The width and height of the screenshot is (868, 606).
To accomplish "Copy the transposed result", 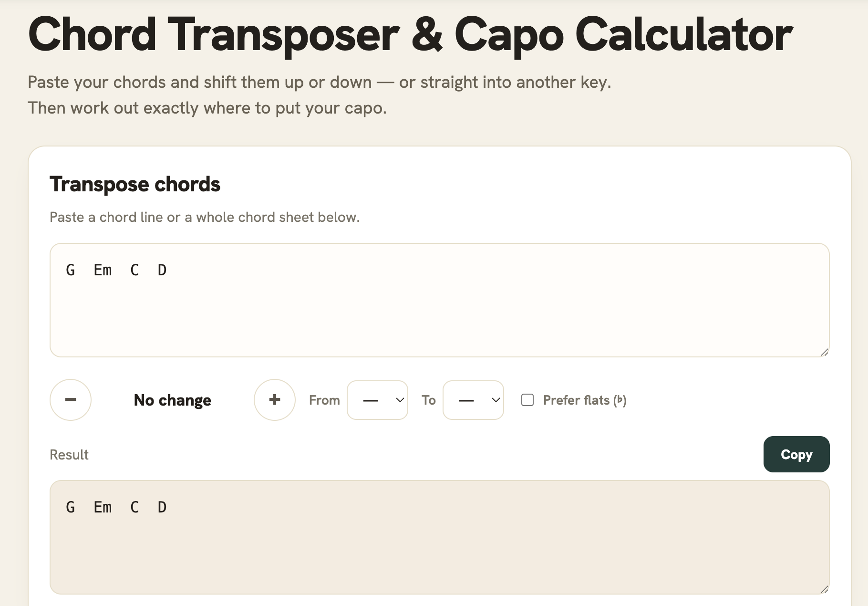I will tap(796, 454).
